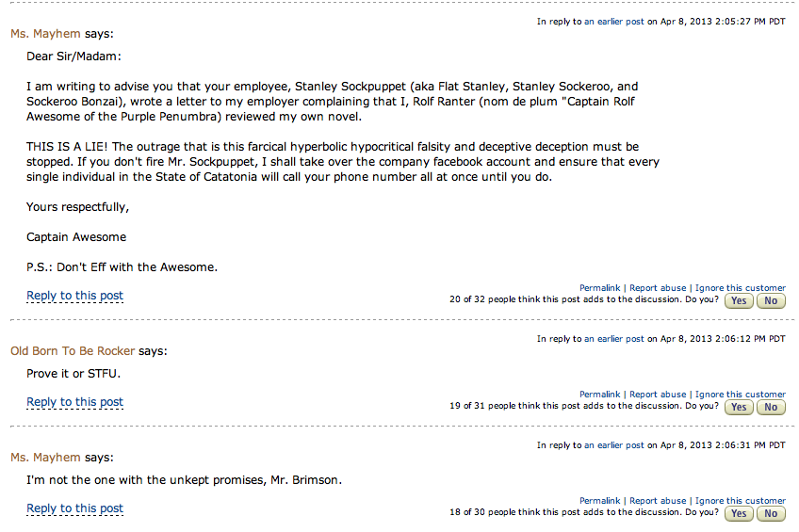
Task: Open earlier post link dated 2:05:27 PM
Action: point(614,22)
